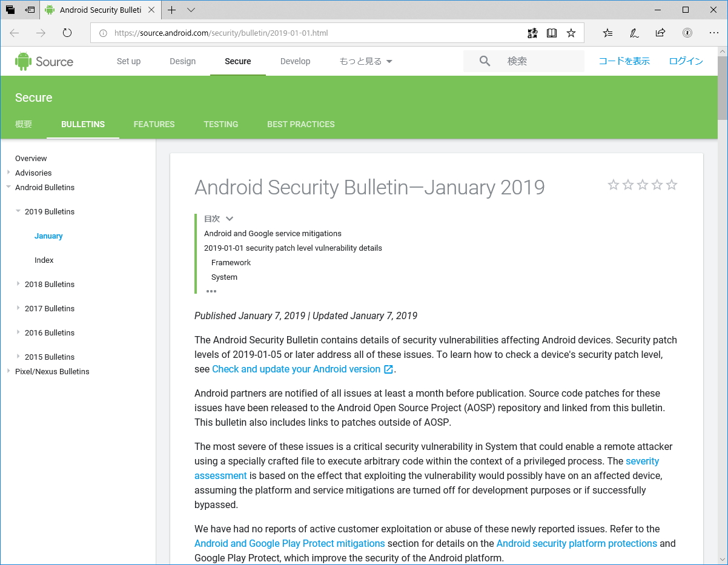Reload the current page
728x565 pixels.
(x=66, y=33)
